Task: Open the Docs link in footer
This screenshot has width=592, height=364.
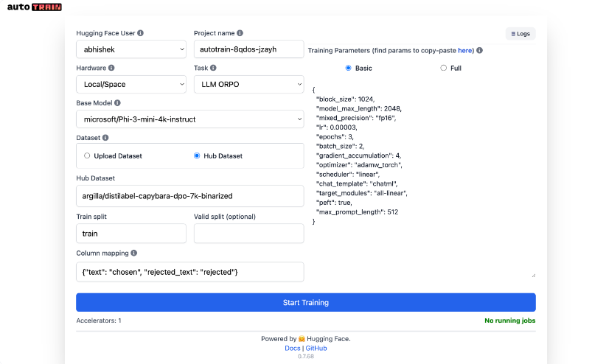Action: (x=293, y=348)
